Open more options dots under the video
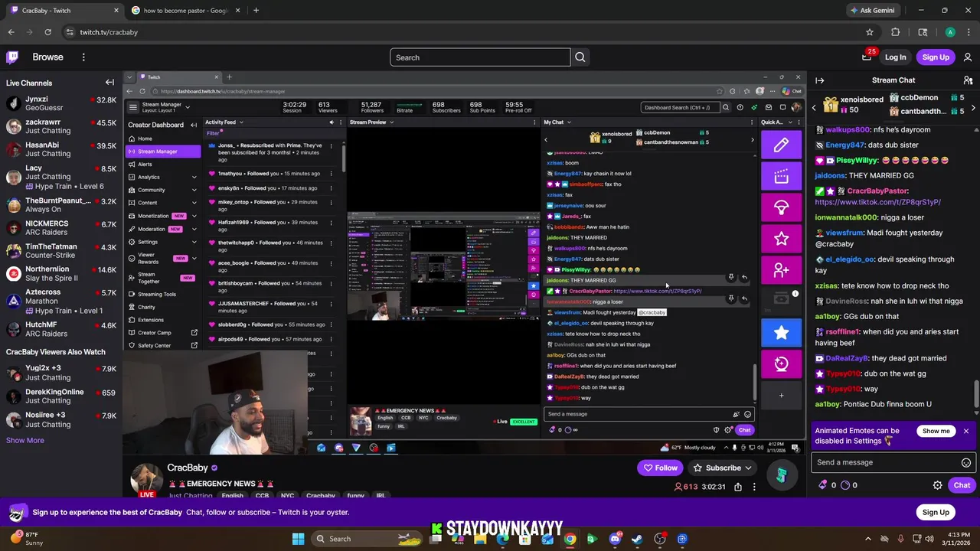This screenshot has height=551, width=980. (x=754, y=487)
